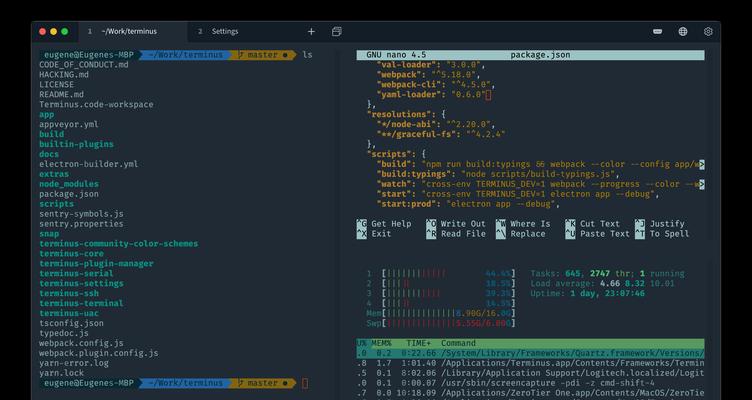Click terminus-community-color-schemes directory
The image size is (752, 400).
tap(118, 244)
